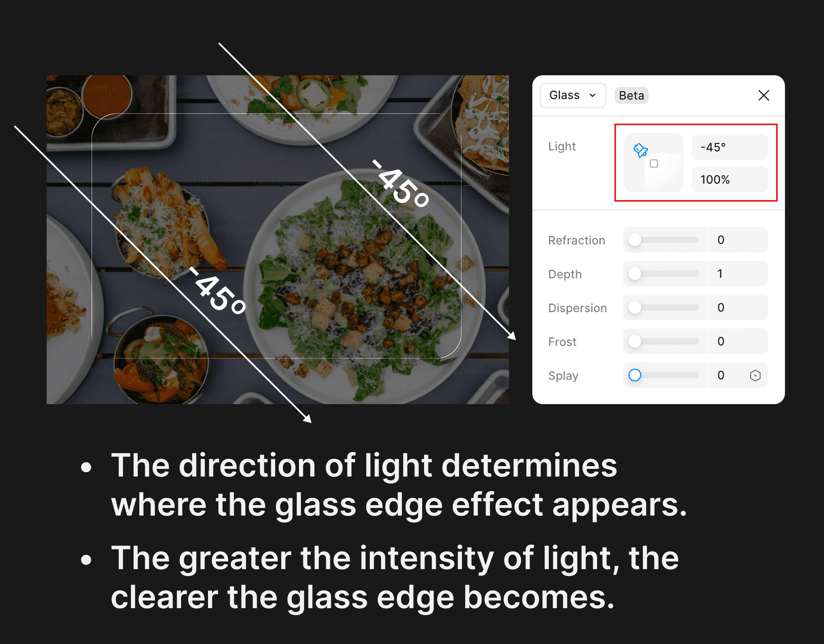
Task: Click the chevron next to Glass
Action: click(593, 95)
